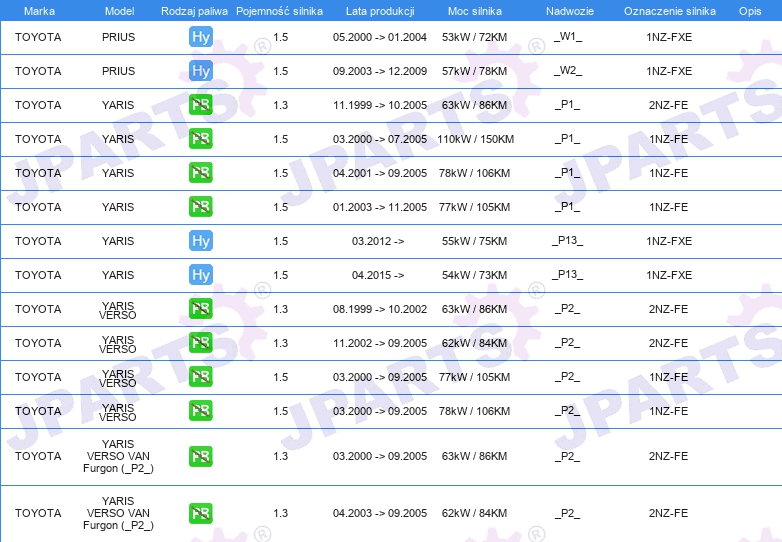The image size is (782, 542).
Task: Click the date range 09.2003 -> 12.2009
Action: tap(380, 71)
